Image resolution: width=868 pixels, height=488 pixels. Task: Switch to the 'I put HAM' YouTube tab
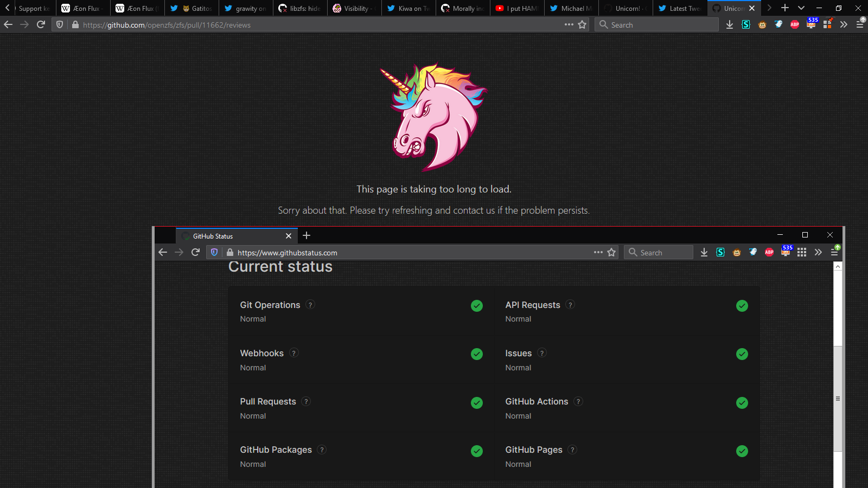click(517, 8)
